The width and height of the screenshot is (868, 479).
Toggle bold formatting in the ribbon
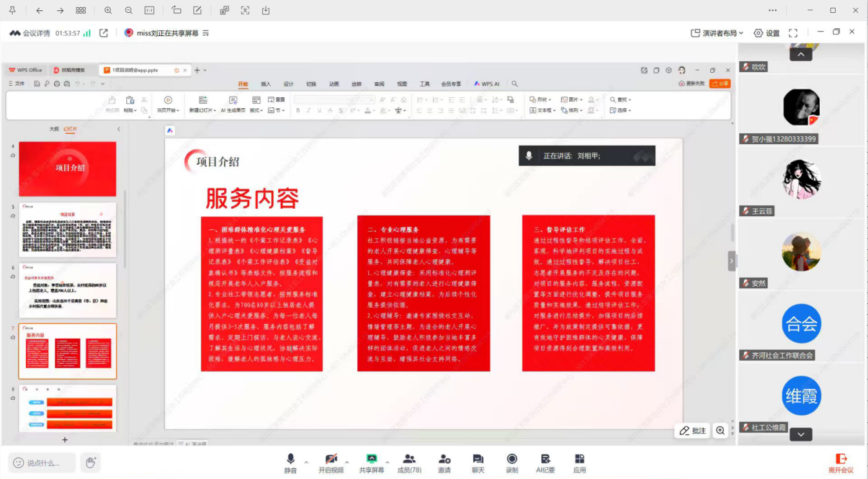coord(298,110)
